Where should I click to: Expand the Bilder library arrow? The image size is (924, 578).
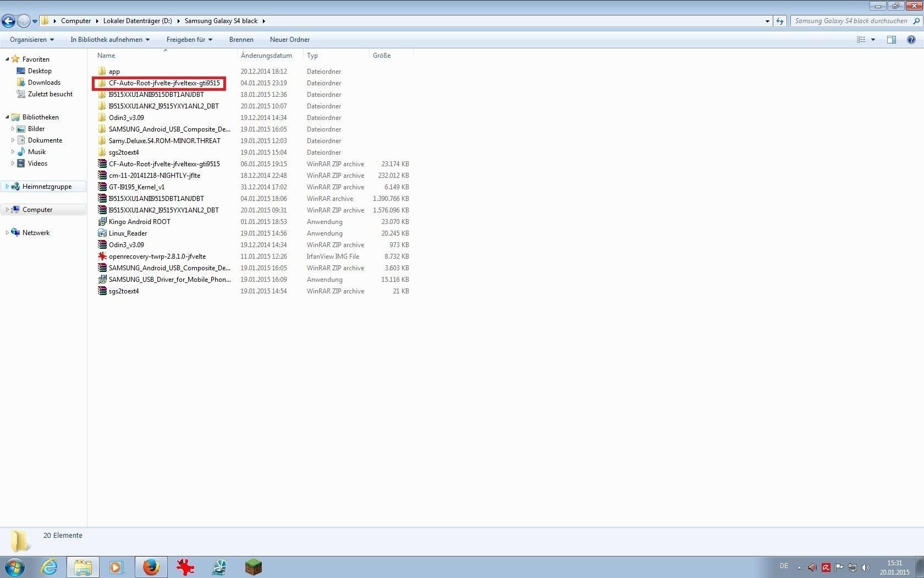13,129
